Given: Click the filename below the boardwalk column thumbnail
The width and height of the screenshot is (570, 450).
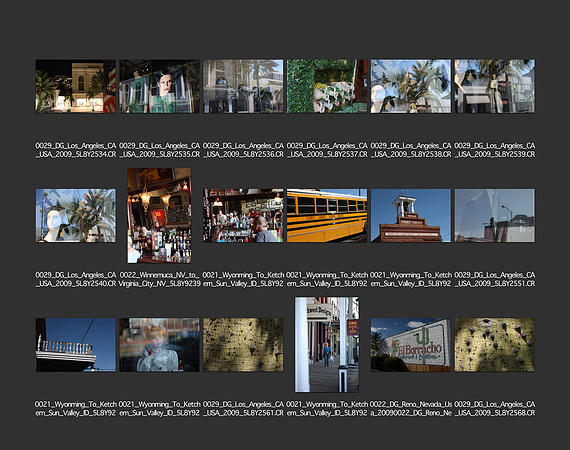Looking at the screenshot, I should pyautogui.click(x=327, y=409).
